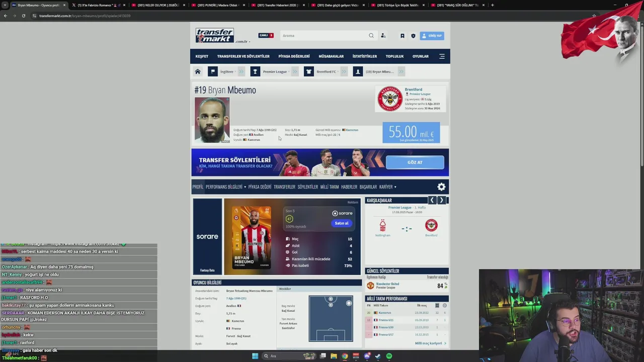
Task: Click the Bryan Mbeumo player portrait
Action: tap(212, 120)
